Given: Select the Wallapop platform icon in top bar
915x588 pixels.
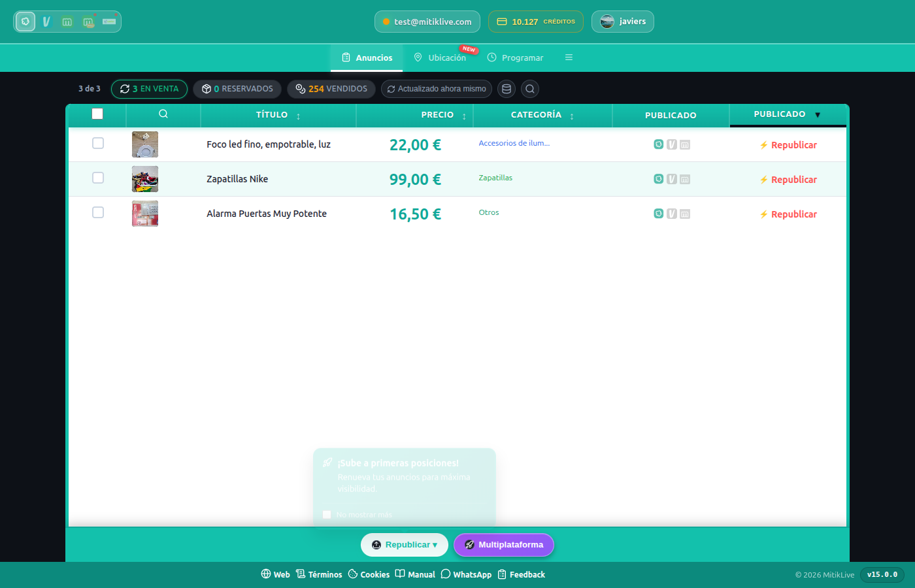Looking at the screenshot, I should tap(25, 22).
